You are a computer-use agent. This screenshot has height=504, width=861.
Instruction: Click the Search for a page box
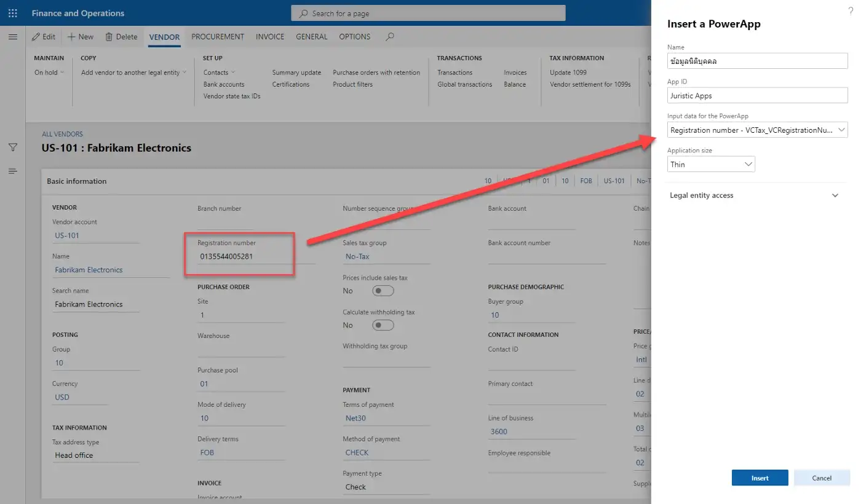[428, 13]
